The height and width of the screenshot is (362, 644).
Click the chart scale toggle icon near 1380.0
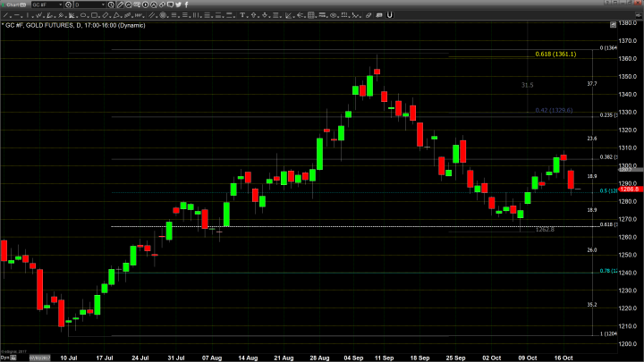tap(613, 25)
